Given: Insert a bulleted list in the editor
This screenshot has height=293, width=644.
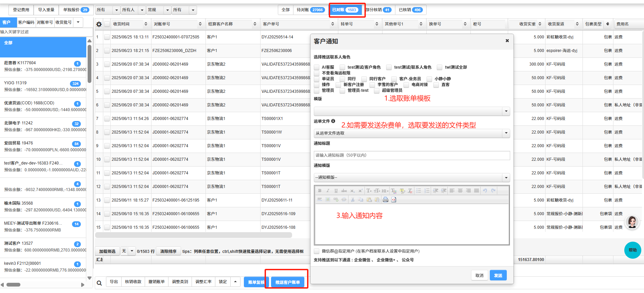Looking at the screenshot, I should pyautogui.click(x=419, y=191).
